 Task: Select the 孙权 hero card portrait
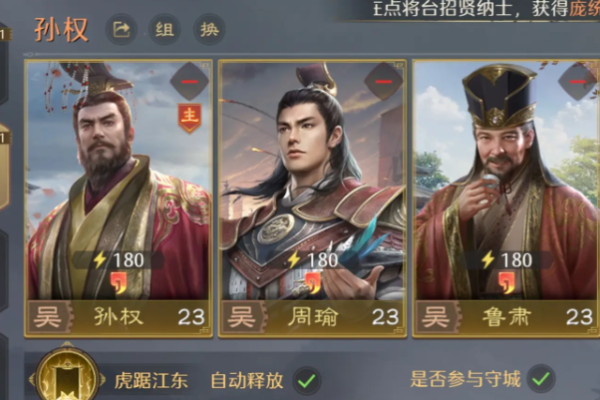(x=119, y=180)
